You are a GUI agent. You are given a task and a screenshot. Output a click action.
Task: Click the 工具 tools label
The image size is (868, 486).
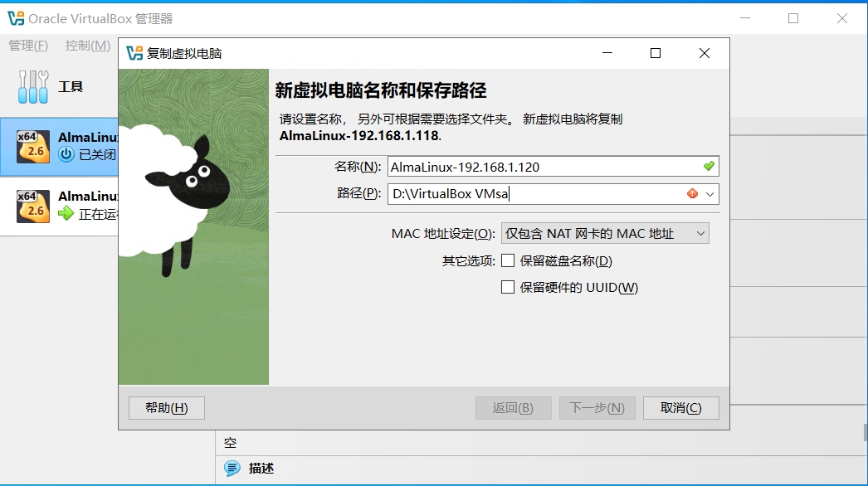point(71,87)
